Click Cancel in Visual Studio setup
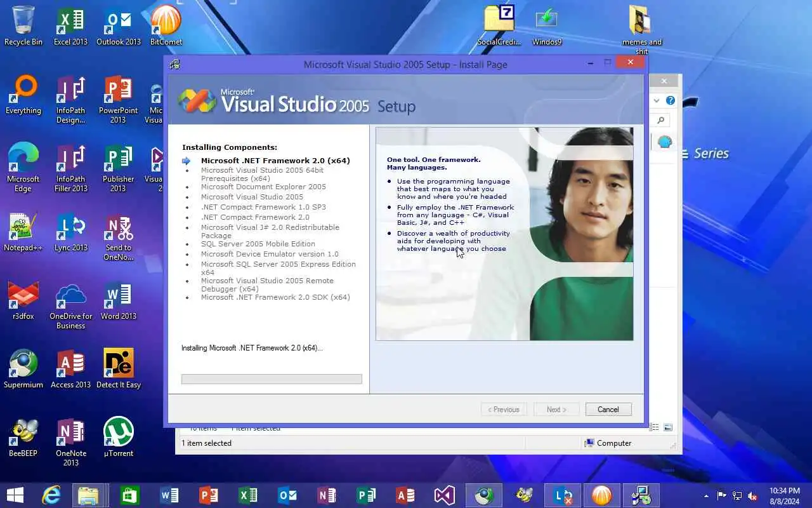Image resolution: width=812 pixels, height=508 pixels. (608, 410)
